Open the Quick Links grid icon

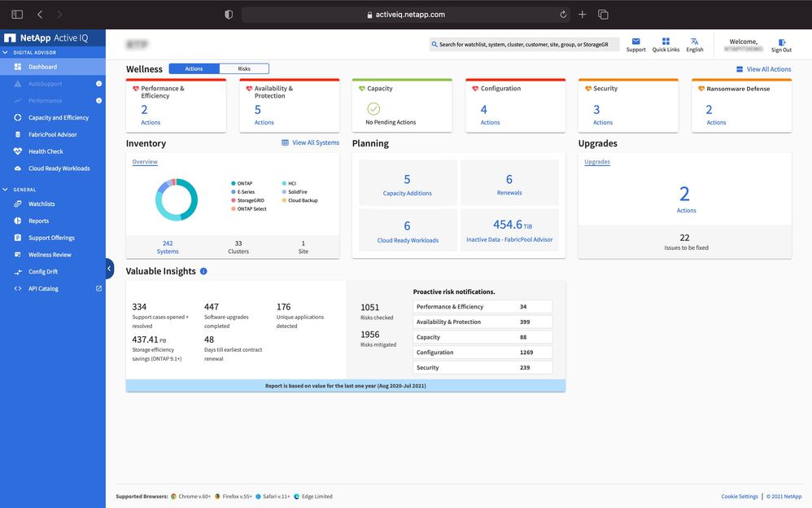pos(666,42)
